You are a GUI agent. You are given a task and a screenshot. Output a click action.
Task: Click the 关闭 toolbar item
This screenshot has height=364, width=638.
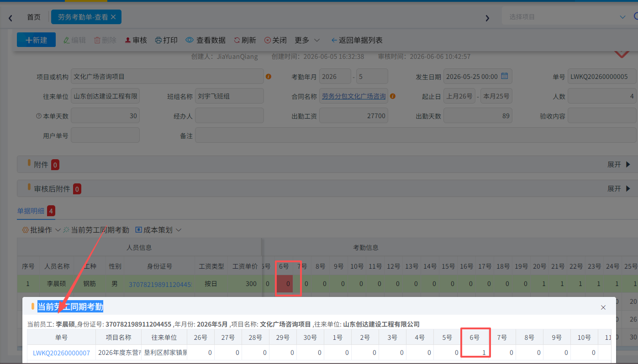275,40
